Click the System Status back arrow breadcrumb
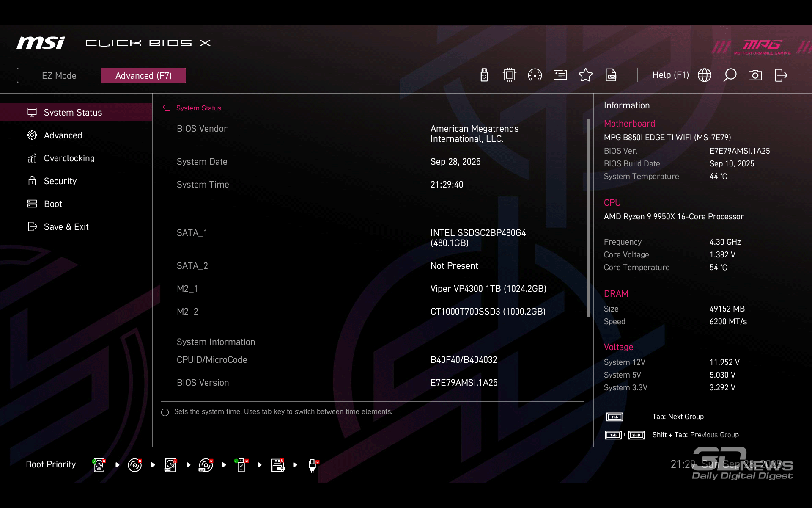The width and height of the screenshot is (812, 508). click(167, 108)
